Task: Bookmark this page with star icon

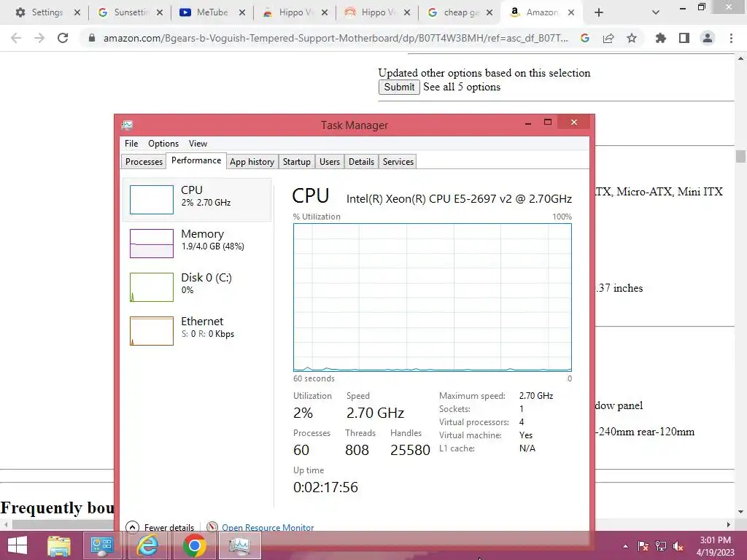Action: [632, 38]
